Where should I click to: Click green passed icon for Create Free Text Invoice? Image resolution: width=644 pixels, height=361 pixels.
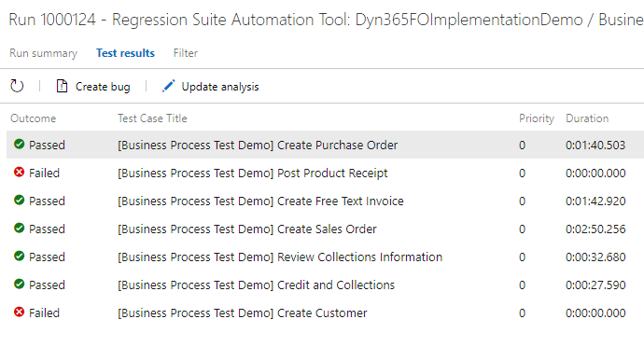pos(19,200)
